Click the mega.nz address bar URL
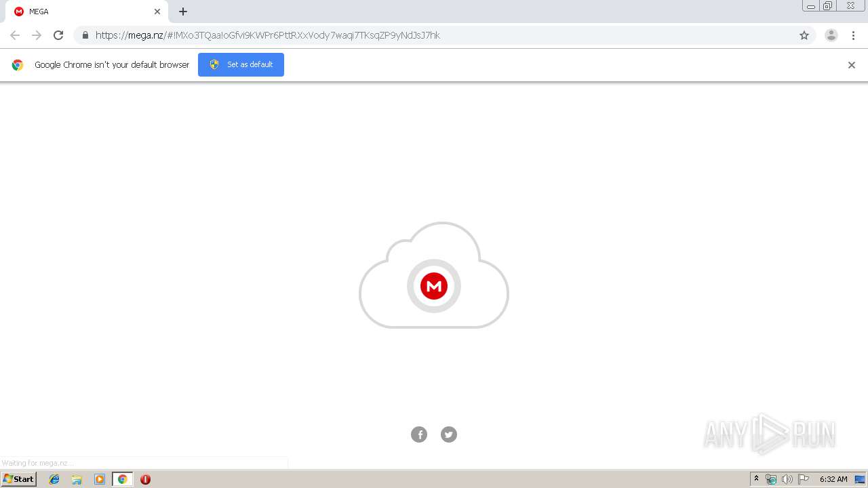868x488 pixels. pos(268,35)
